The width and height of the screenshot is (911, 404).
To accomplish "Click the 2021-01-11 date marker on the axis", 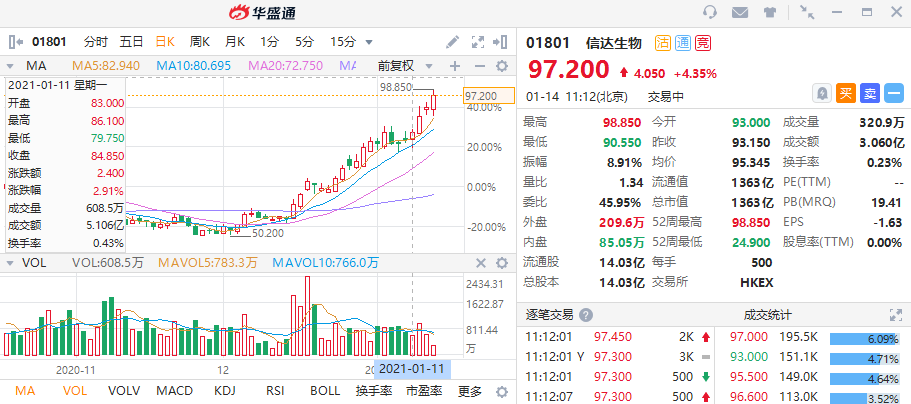I will [412, 369].
